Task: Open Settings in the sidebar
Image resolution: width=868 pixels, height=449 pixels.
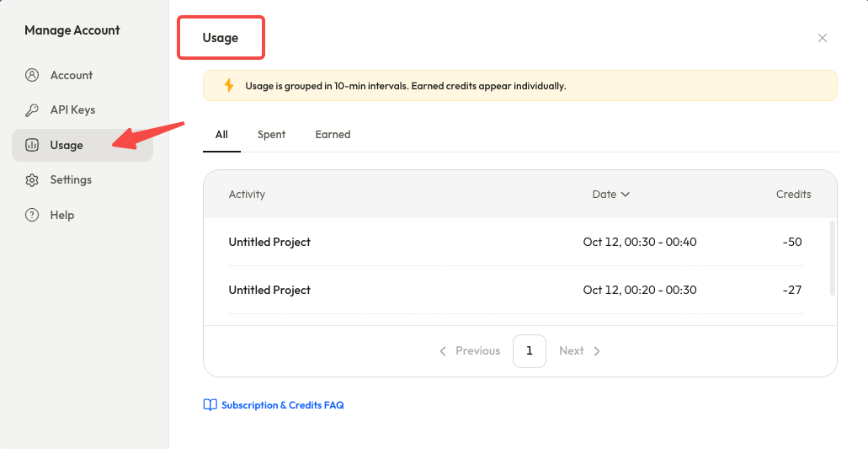Action: (82, 180)
